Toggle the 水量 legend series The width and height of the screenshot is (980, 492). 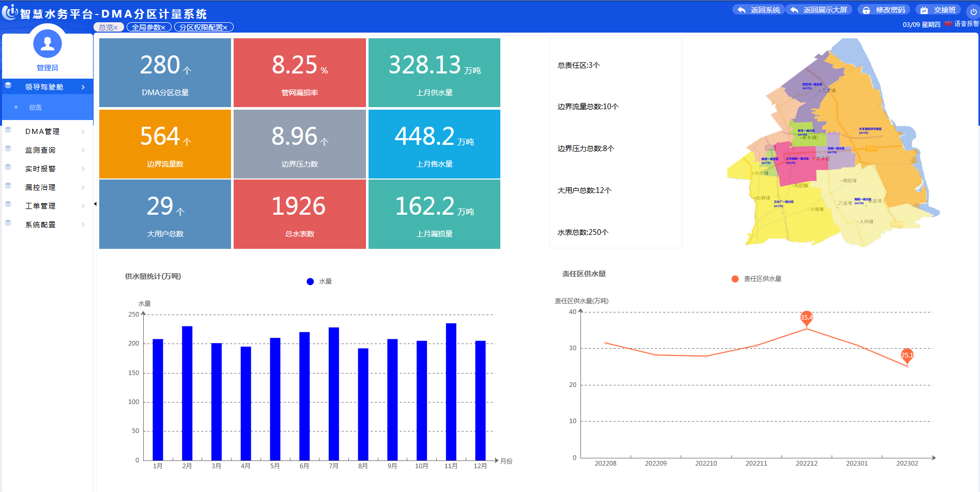click(310, 281)
